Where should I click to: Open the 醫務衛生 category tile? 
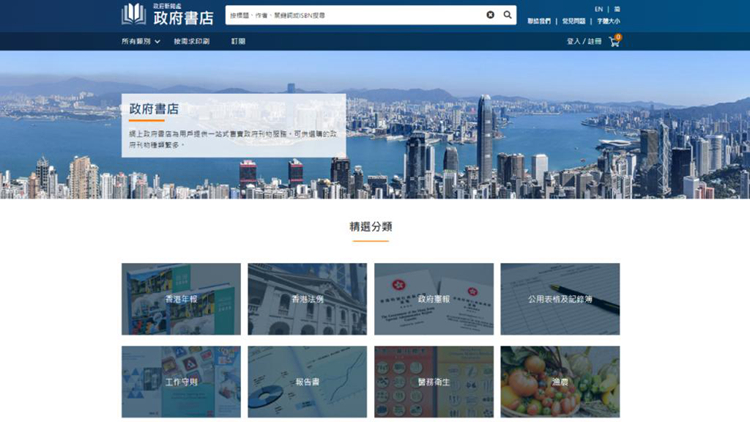(x=434, y=382)
